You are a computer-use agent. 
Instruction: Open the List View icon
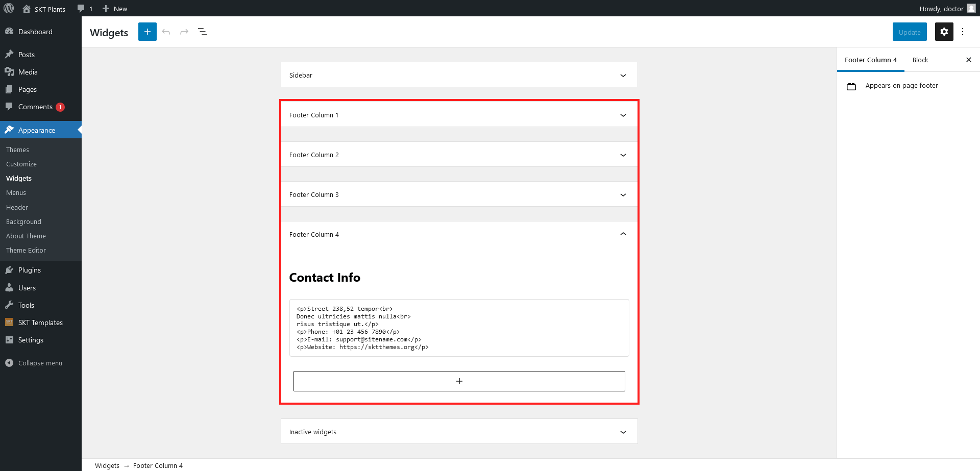tap(203, 32)
